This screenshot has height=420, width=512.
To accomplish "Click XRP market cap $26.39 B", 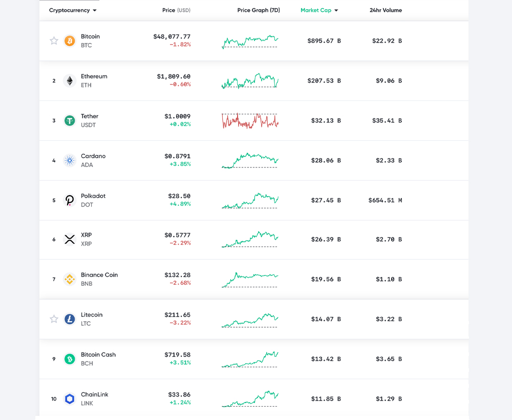I will click(x=326, y=239).
